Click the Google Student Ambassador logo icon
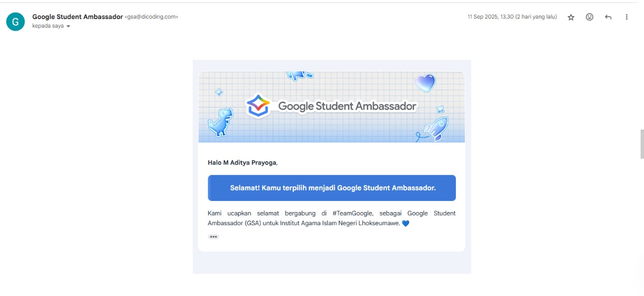 [259, 106]
